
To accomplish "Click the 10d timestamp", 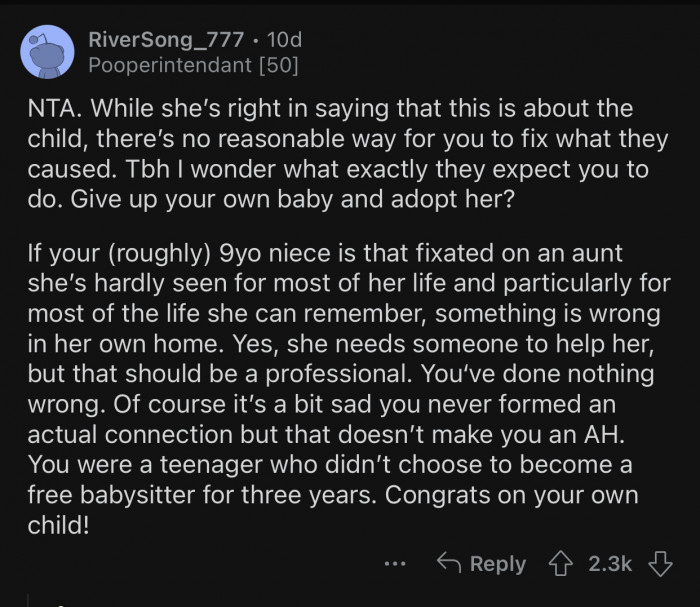I will (284, 40).
